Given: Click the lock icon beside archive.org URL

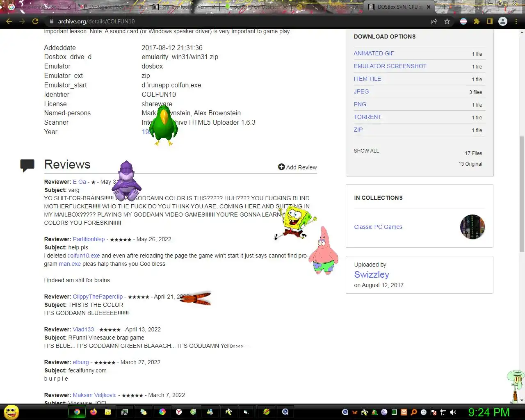Looking at the screenshot, I should click(x=51, y=21).
